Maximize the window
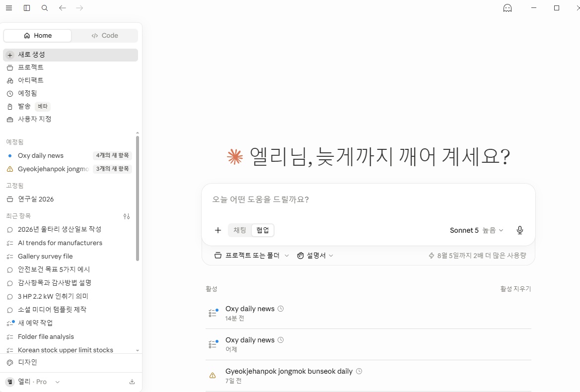Image resolution: width=580 pixels, height=392 pixels. [x=556, y=8]
